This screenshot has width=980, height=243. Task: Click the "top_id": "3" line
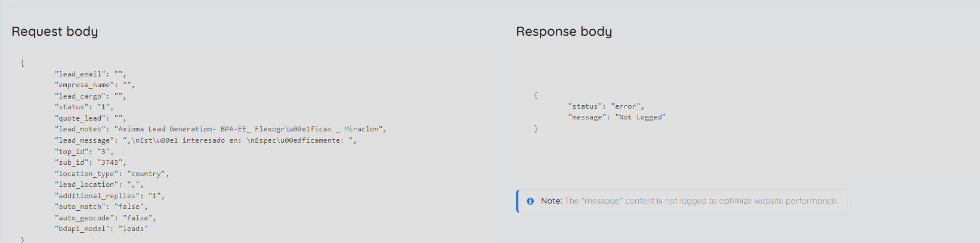pos(84,152)
